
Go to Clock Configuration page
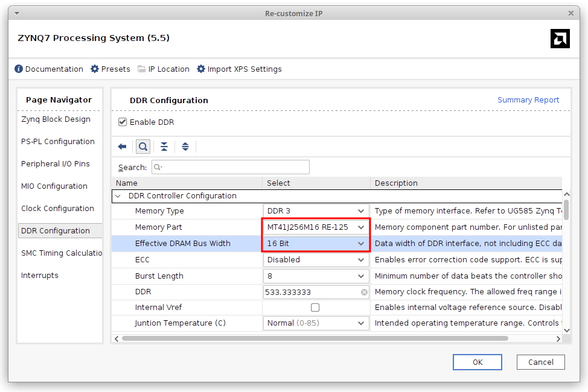(57, 209)
